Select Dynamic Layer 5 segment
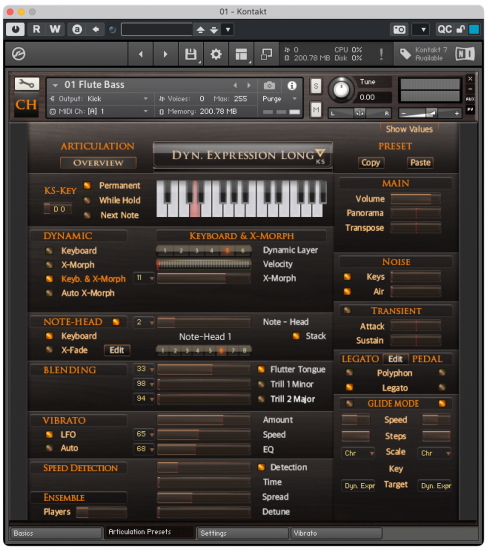This screenshot has height=550, width=488. (227, 250)
